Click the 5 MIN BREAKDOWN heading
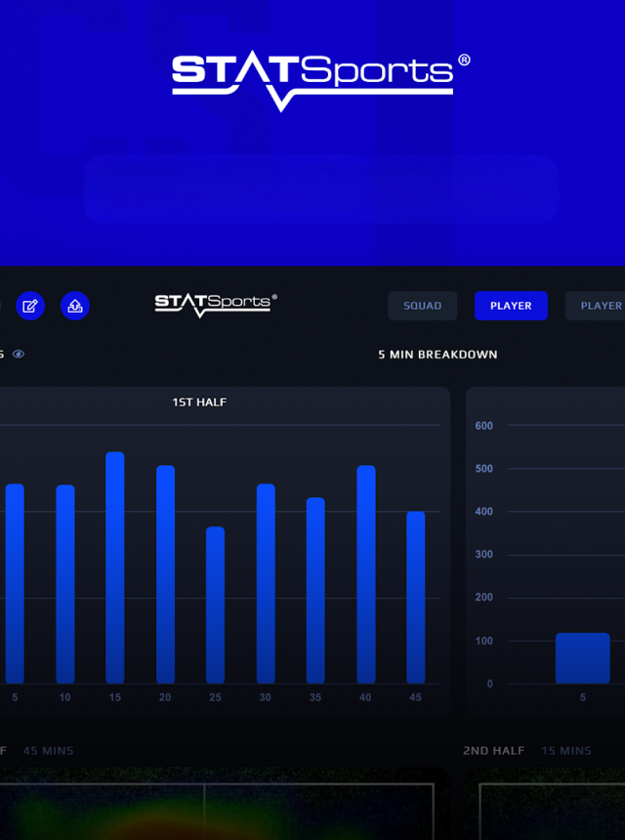 point(437,355)
